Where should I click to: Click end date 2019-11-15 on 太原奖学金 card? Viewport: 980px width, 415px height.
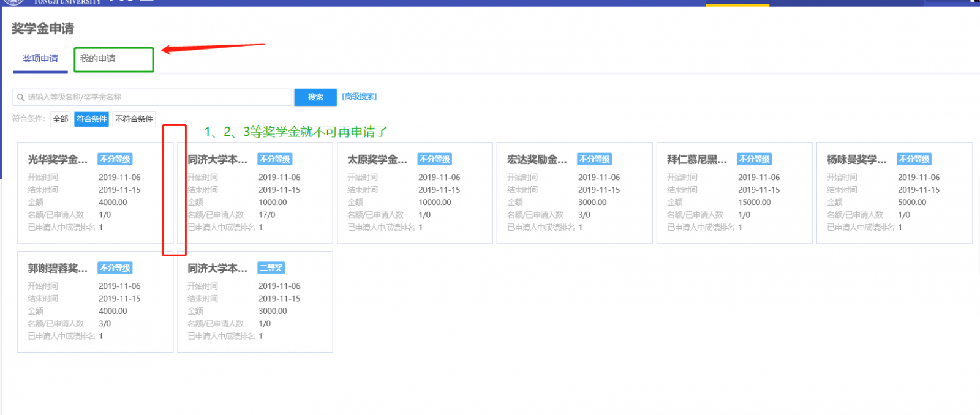tap(439, 190)
